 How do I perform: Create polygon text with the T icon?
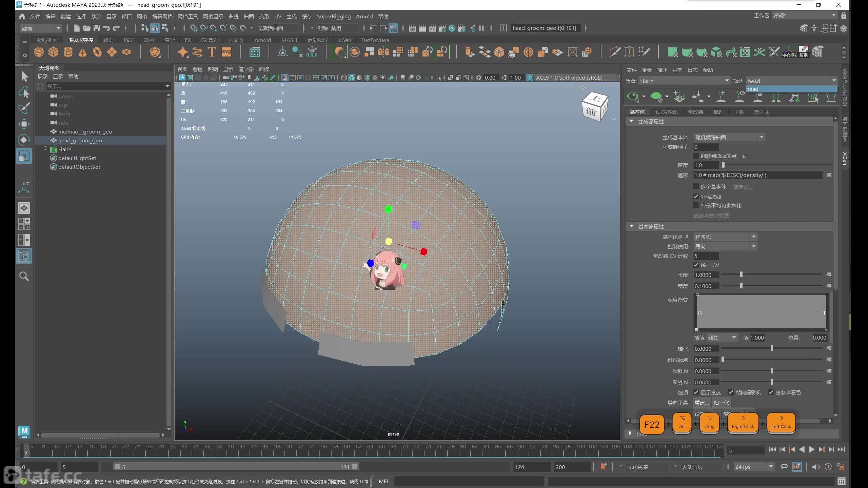pos(212,52)
